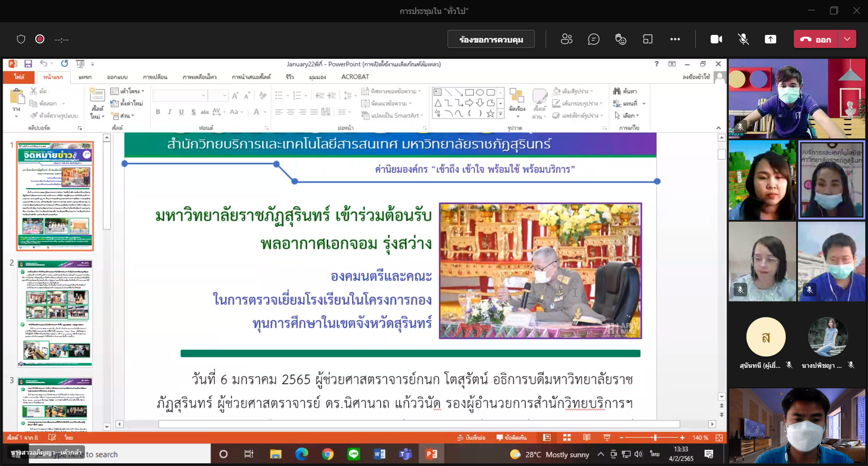Viewport: 868px width, 466px height.
Task: Select slide 2 thumbnail in the slide panel
Action: pos(55,313)
